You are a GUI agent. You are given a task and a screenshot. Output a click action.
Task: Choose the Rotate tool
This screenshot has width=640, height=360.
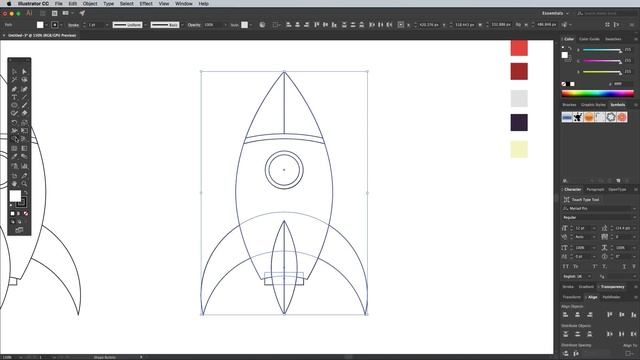point(14,122)
